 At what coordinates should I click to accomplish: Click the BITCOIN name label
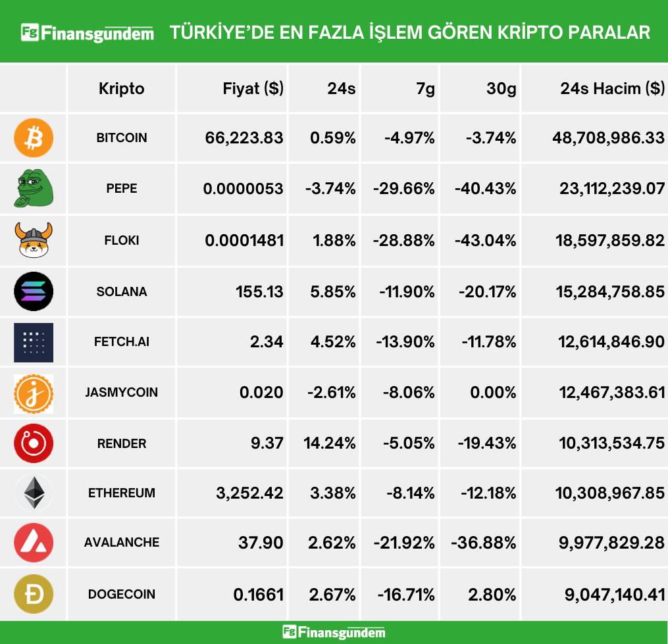click(122, 138)
